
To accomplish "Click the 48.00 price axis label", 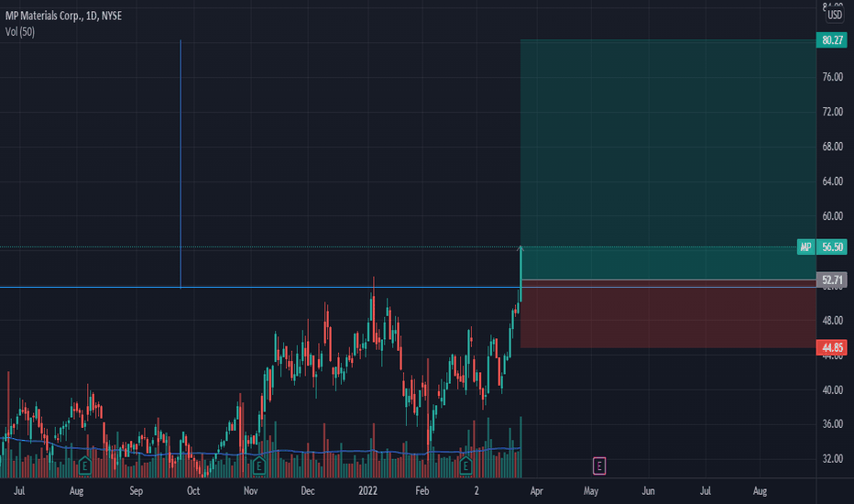I will coord(833,321).
